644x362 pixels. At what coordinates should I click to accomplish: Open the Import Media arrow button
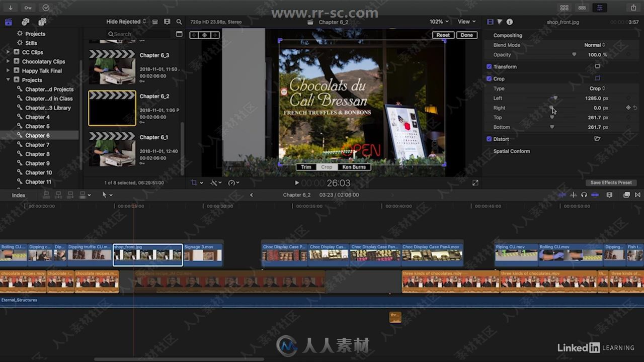(x=11, y=8)
